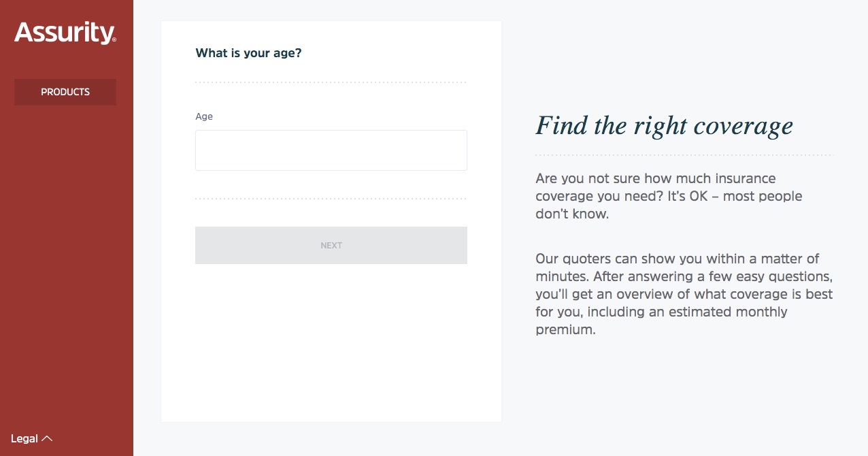Click the Age field label
Viewport: 868px width, 456px height.
click(204, 116)
